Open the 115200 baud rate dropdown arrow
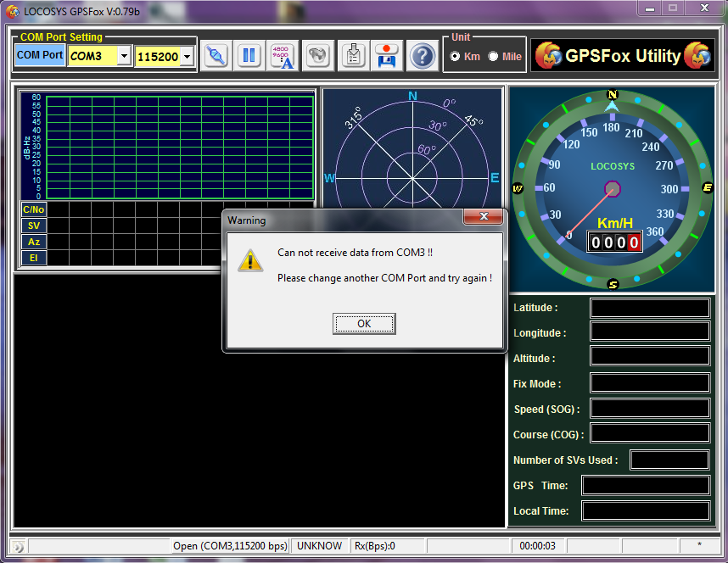Screen dimensions: 728x563 (x=188, y=57)
